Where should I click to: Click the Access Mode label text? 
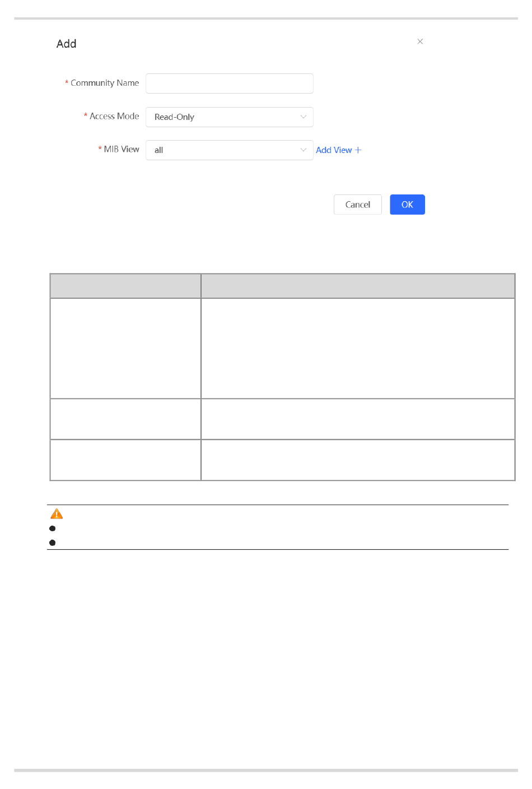point(114,116)
